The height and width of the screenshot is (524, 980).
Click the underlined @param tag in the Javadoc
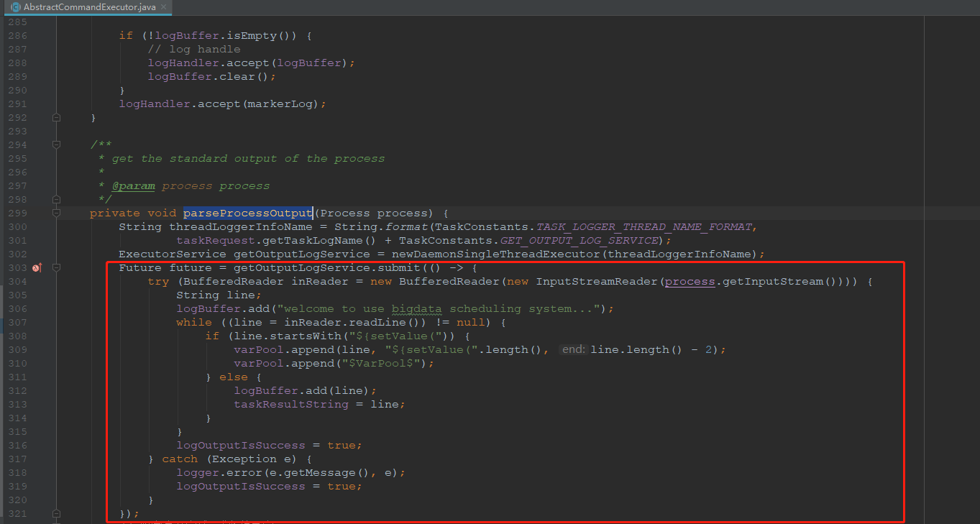(x=134, y=185)
